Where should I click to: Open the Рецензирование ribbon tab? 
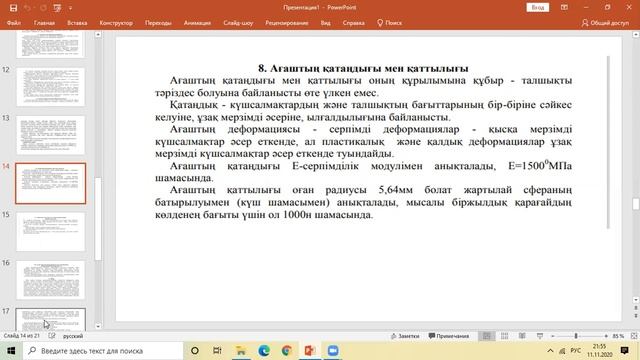tap(287, 23)
